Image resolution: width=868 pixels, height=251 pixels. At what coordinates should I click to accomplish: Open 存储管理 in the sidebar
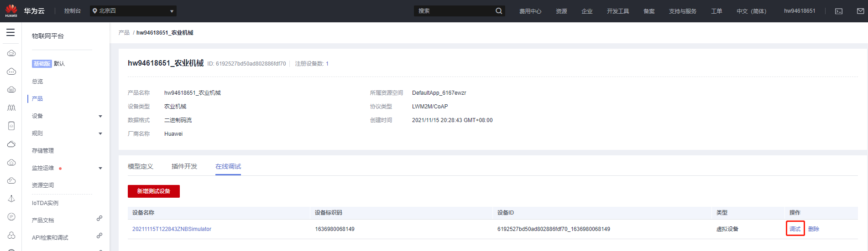[43, 151]
